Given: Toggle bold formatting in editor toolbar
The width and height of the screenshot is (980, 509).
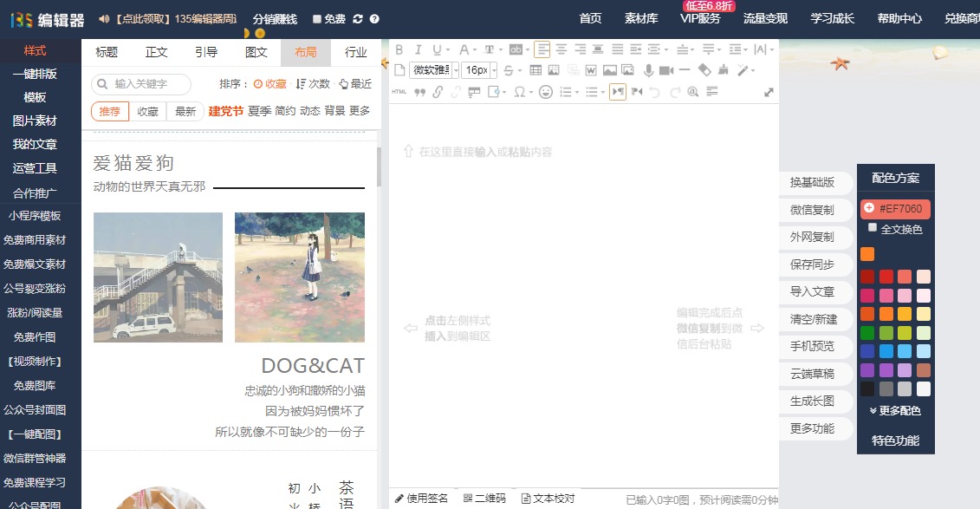Looking at the screenshot, I should tap(399, 49).
